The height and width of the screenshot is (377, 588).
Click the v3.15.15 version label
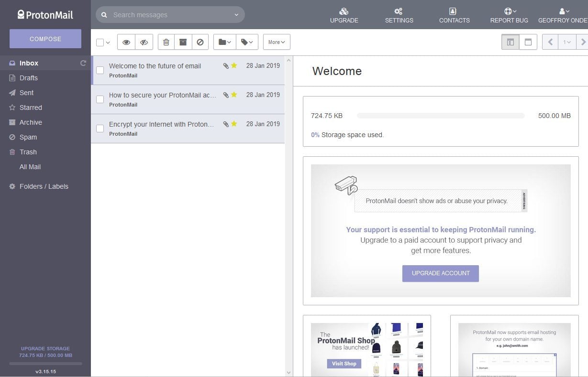click(45, 371)
